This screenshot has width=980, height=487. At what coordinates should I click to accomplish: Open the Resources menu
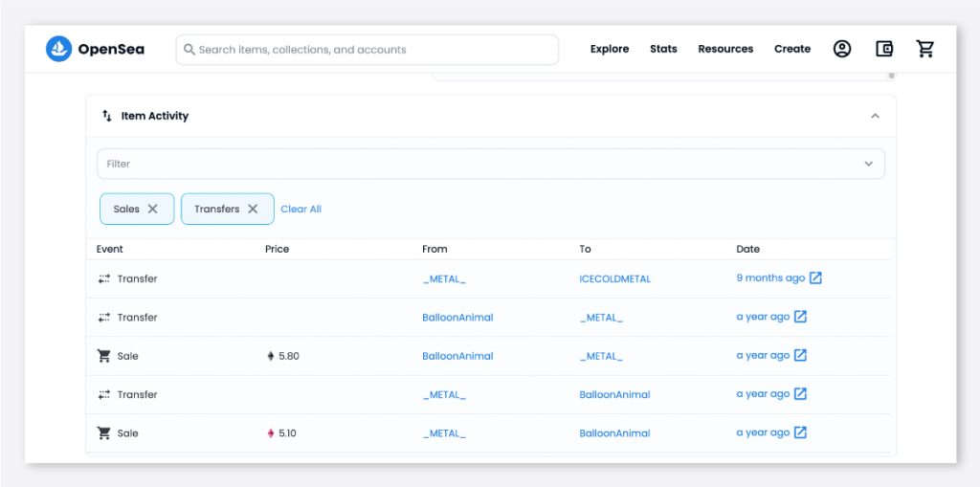pyautogui.click(x=725, y=49)
